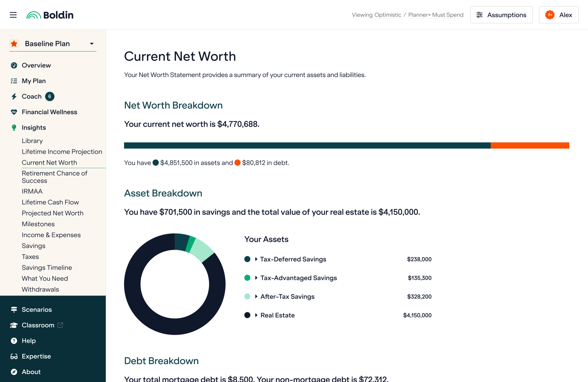Click the Boldin logo
This screenshot has width=588, height=382.
(50, 15)
